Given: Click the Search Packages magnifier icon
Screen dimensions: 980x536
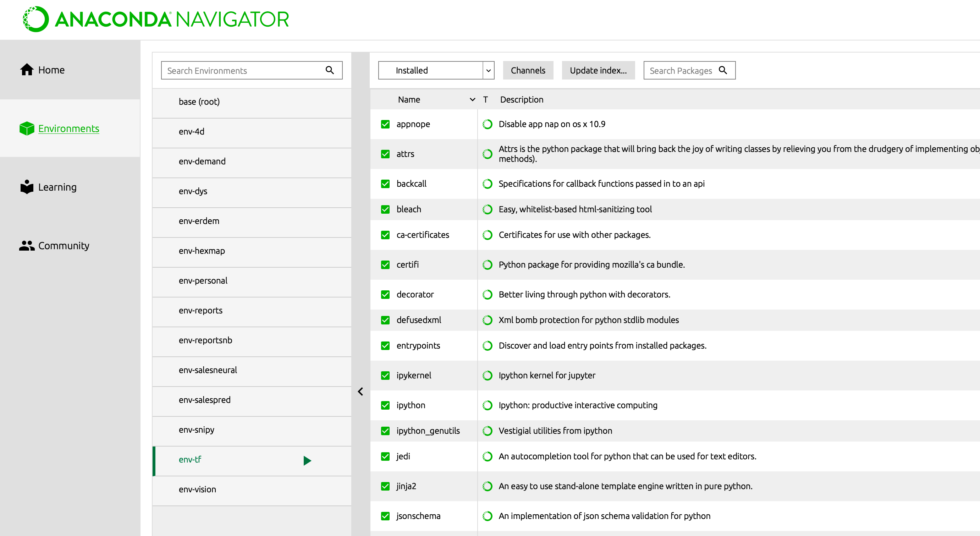Looking at the screenshot, I should point(722,70).
